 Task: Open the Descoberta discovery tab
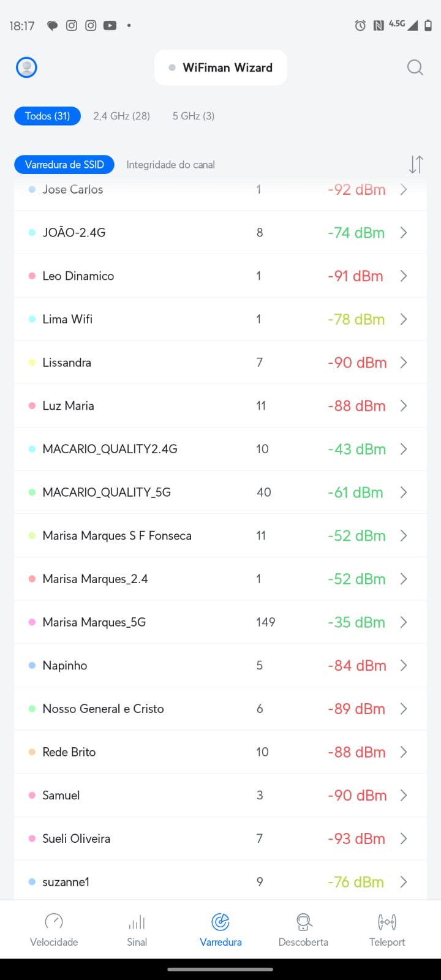pyautogui.click(x=303, y=930)
